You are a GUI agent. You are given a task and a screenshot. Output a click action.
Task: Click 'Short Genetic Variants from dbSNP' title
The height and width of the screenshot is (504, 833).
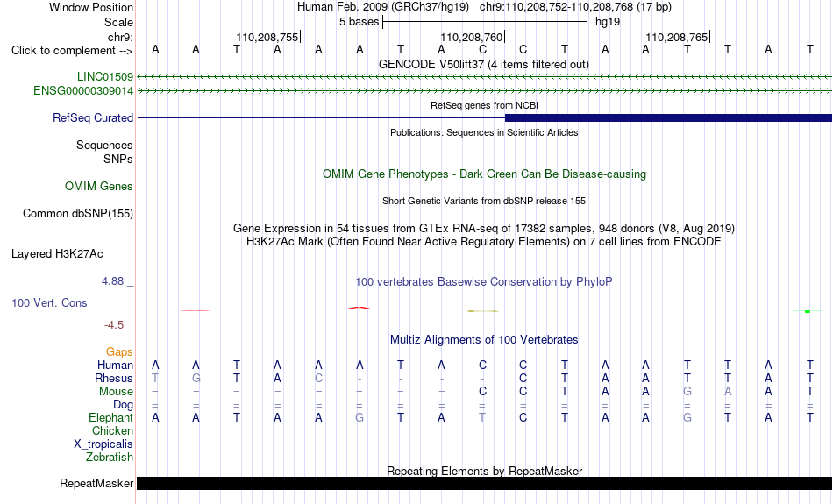pyautogui.click(x=484, y=202)
